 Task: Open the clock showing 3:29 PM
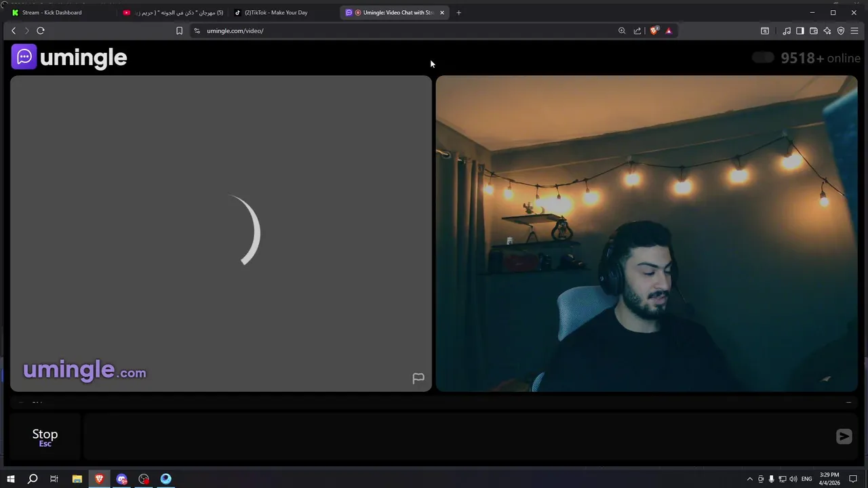(829, 479)
